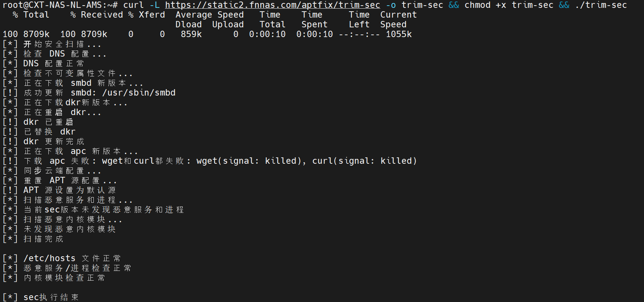The image size is (644, 302).
Task: Click the --:--:-- Time Left value
Action: pyautogui.click(x=359, y=34)
